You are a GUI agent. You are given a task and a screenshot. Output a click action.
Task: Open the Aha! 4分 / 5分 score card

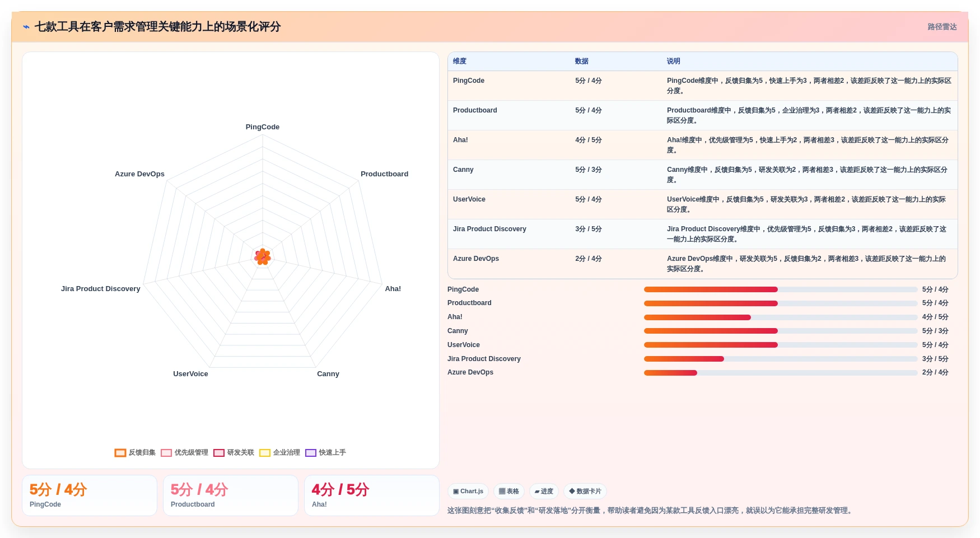tap(372, 495)
